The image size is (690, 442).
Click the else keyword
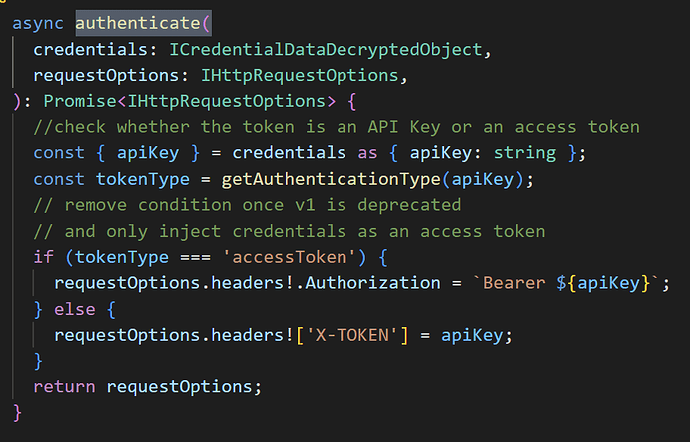[x=74, y=309]
